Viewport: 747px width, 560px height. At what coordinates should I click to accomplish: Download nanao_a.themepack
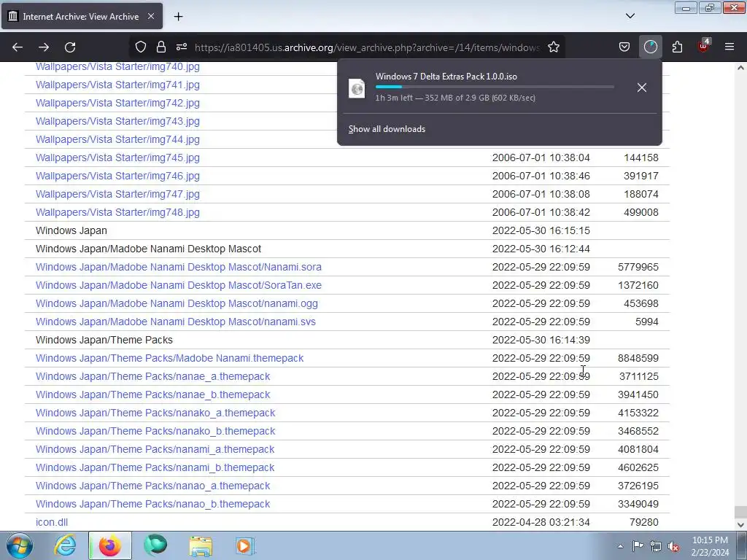[153, 486]
